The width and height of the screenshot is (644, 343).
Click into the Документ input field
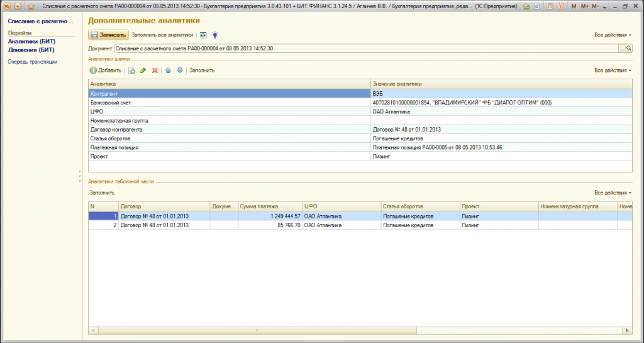[367, 48]
